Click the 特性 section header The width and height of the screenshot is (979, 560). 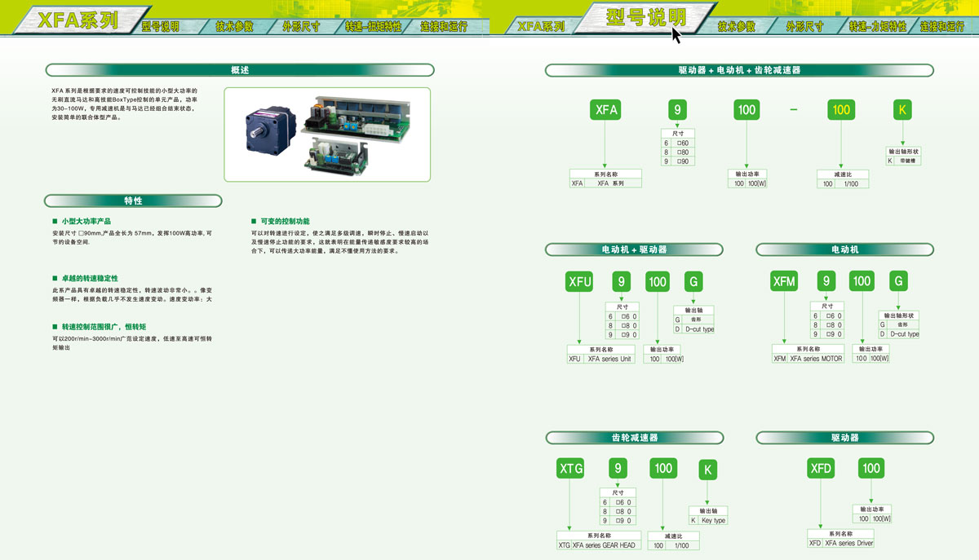133,201
